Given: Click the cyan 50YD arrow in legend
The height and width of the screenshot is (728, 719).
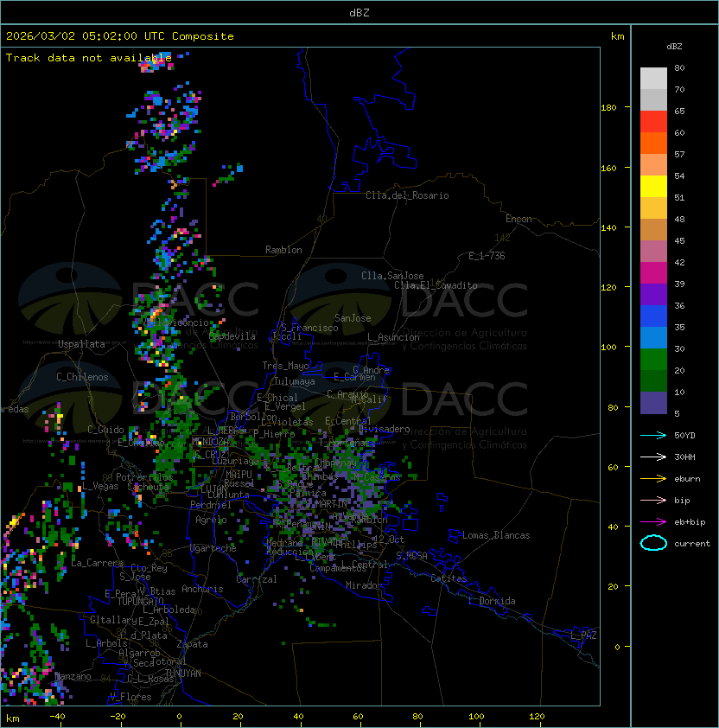Looking at the screenshot, I should point(653,435).
